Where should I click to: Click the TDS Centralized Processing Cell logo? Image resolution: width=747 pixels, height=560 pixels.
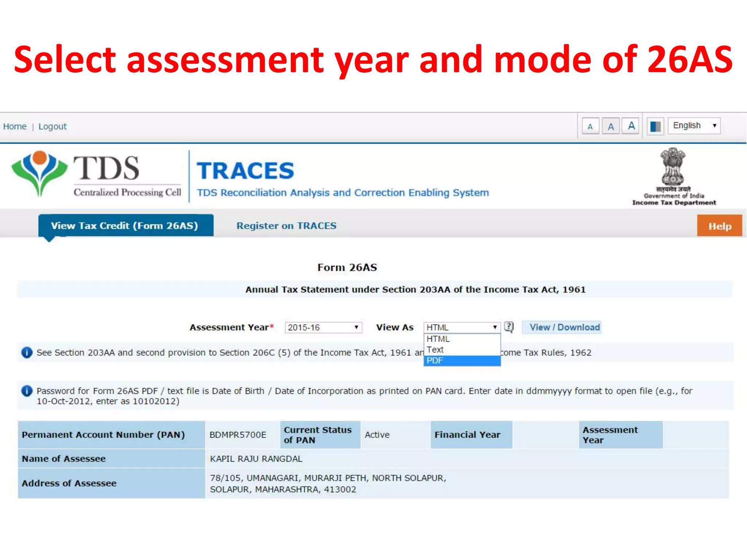pyautogui.click(x=97, y=175)
